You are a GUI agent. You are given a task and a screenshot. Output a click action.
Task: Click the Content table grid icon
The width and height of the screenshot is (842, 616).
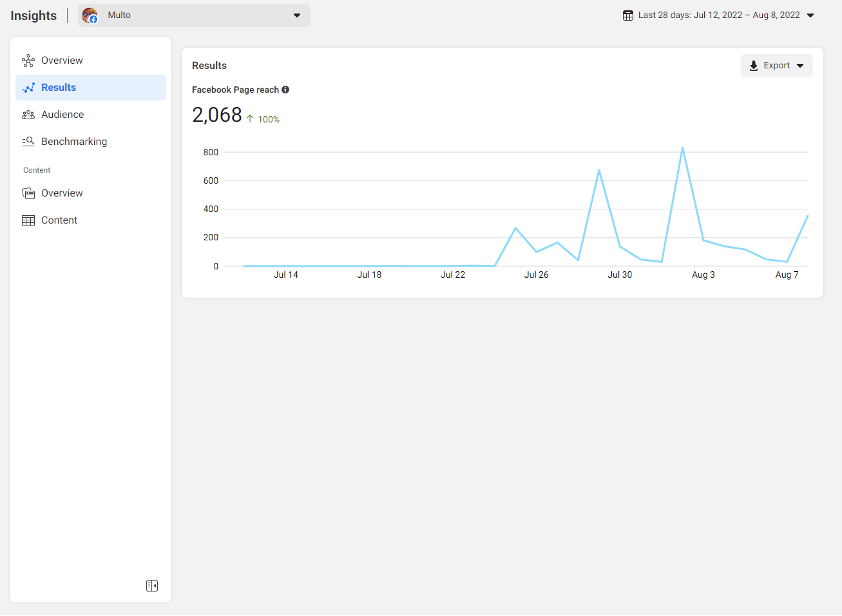click(x=28, y=220)
